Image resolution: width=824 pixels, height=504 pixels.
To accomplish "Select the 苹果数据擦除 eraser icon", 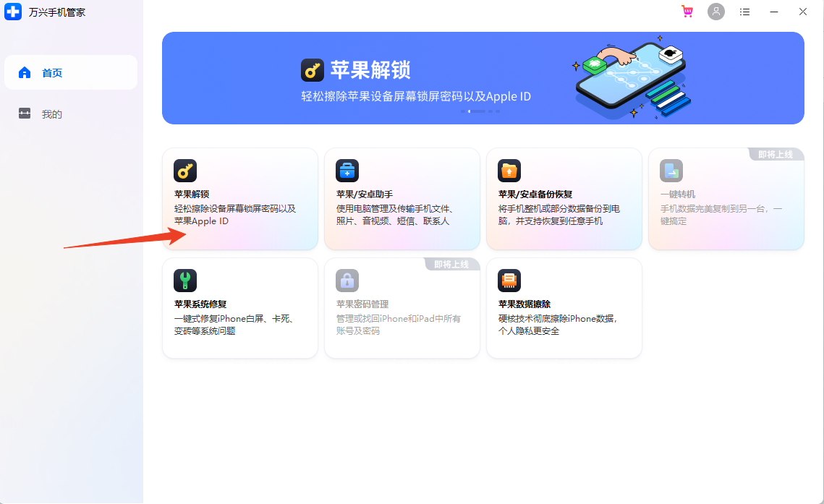I will [x=509, y=281].
